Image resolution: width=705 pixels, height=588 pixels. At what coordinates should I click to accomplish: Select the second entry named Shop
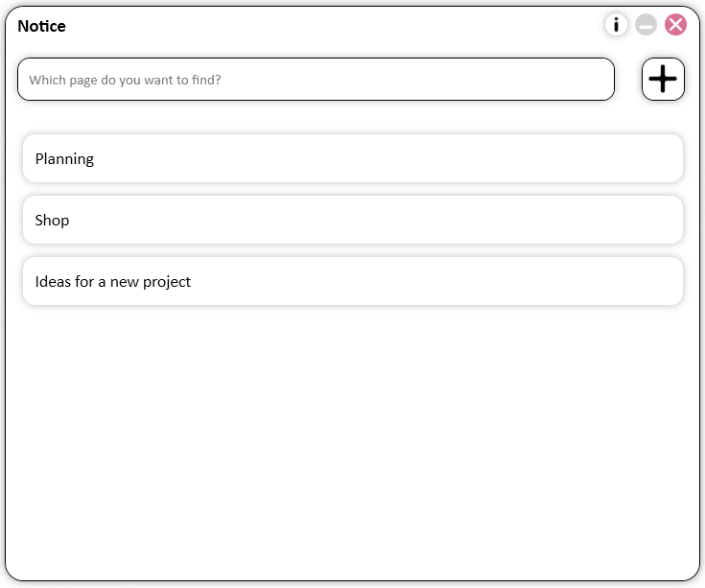[x=352, y=220]
